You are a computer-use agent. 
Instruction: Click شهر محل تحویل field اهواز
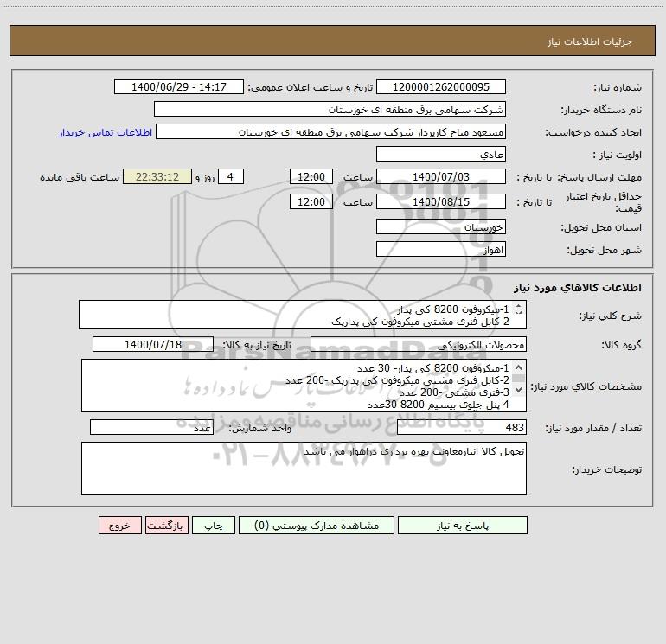(441, 249)
